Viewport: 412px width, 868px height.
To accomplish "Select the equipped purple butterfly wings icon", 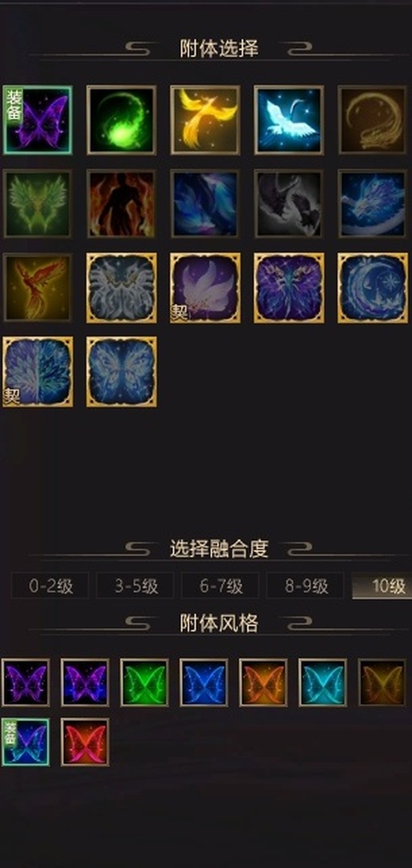I will pos(37,120).
